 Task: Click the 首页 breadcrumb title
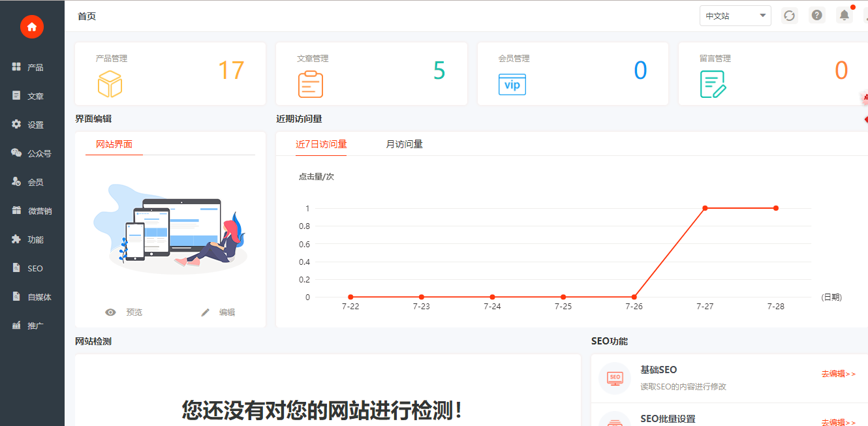(x=87, y=16)
